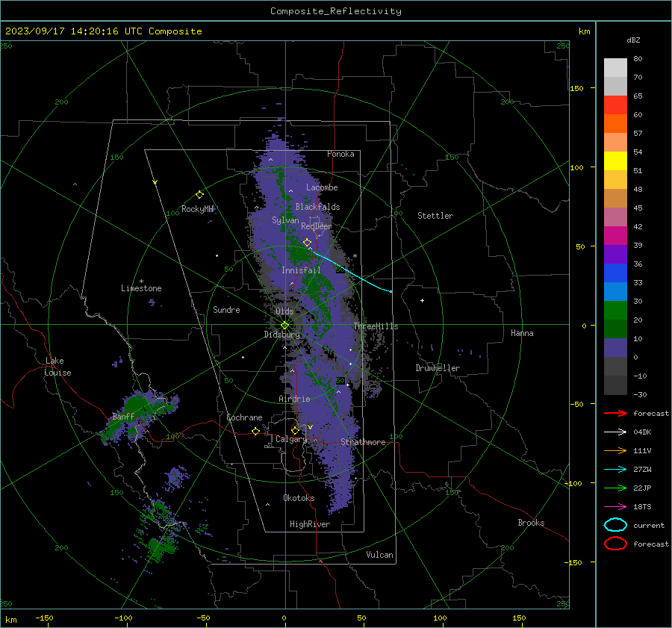Click the Okotoks label
Viewport: 672px width, 628px height.
[299, 498]
